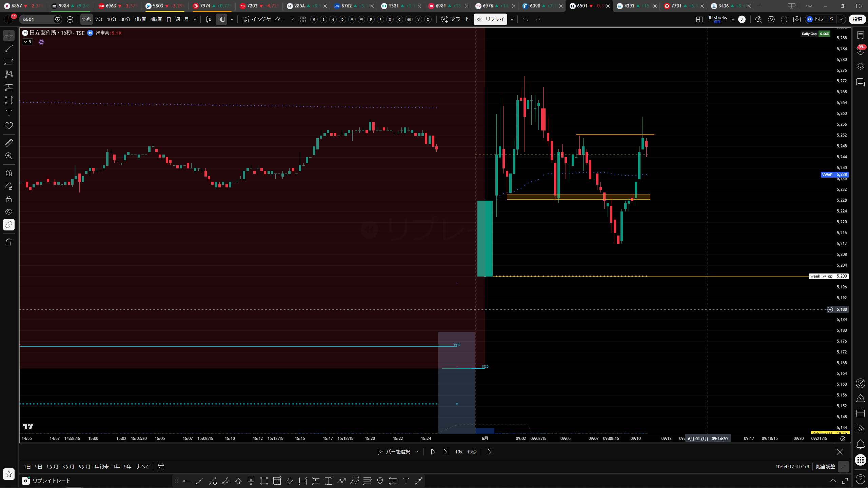868x488 pixels.
Task: Add symbol to compare with plus icon
Action: tap(70, 19)
